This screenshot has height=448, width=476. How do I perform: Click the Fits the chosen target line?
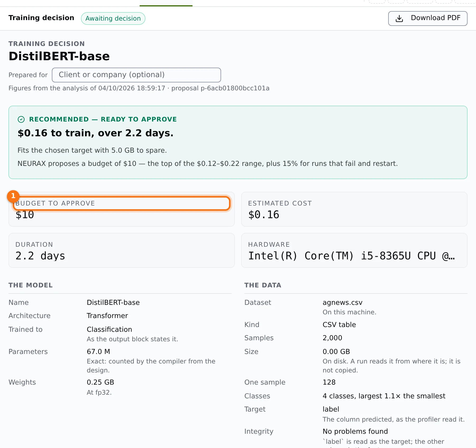click(x=92, y=150)
